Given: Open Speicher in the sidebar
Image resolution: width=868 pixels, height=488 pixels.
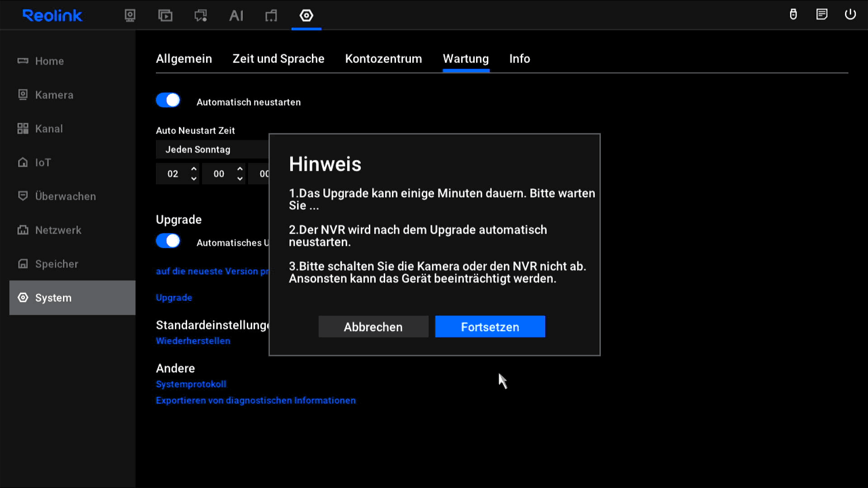Looking at the screenshot, I should 72,264.
